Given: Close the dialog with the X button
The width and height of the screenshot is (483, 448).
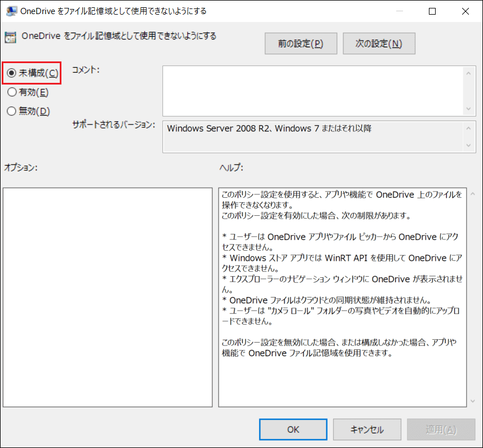Looking at the screenshot, I should (466, 11).
